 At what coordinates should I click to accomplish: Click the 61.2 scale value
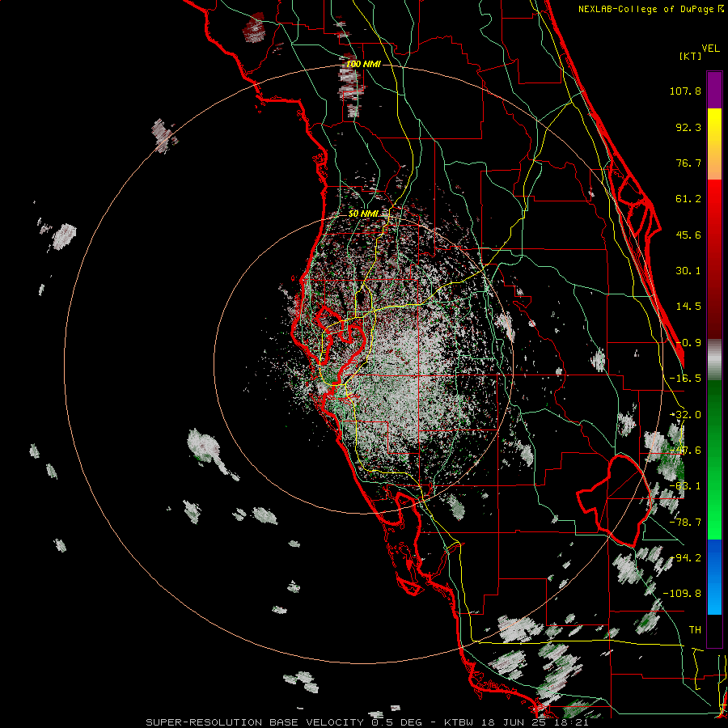point(688,199)
